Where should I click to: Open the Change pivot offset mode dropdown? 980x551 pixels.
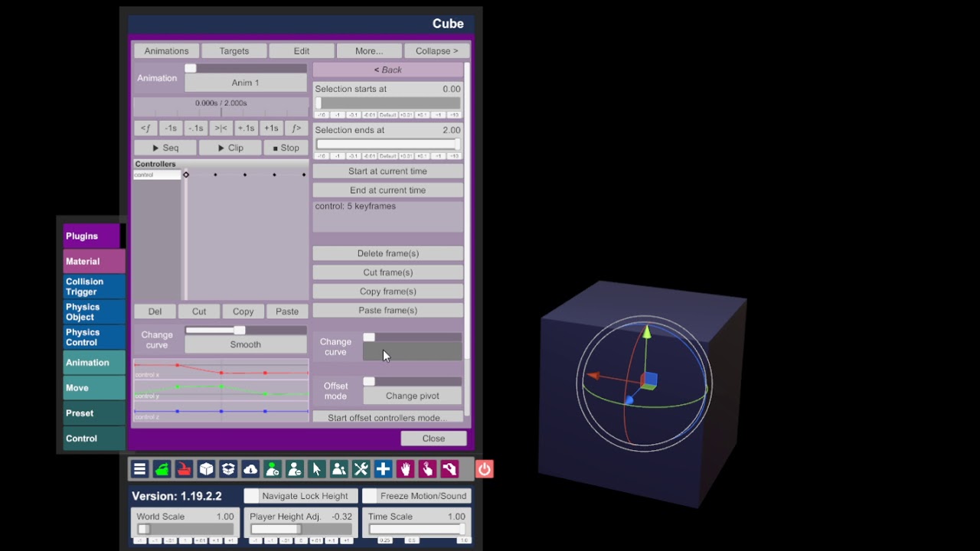412,396
